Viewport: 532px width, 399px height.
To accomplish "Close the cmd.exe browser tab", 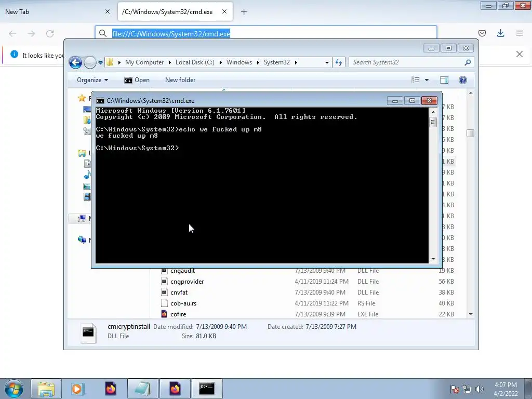I will coord(224,11).
